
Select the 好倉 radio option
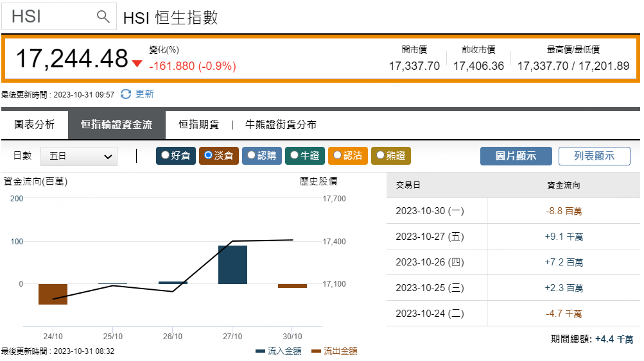[x=166, y=155]
